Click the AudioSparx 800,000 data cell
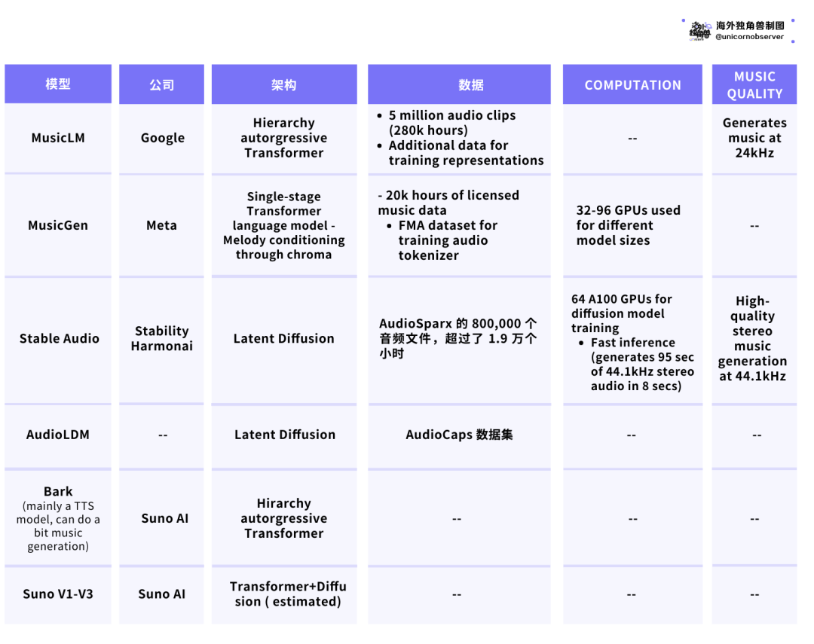Screen dimensions: 814x644 pyautogui.click(x=460, y=339)
